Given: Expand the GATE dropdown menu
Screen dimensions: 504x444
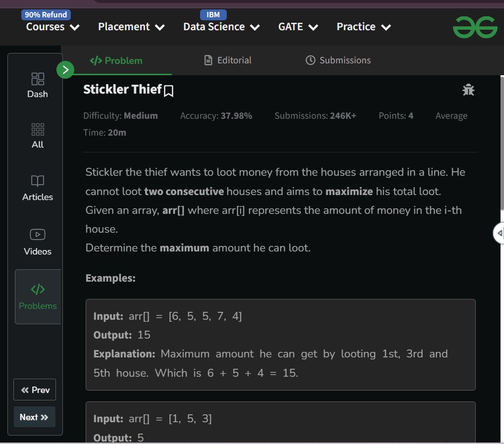Looking at the screenshot, I should pos(298,27).
